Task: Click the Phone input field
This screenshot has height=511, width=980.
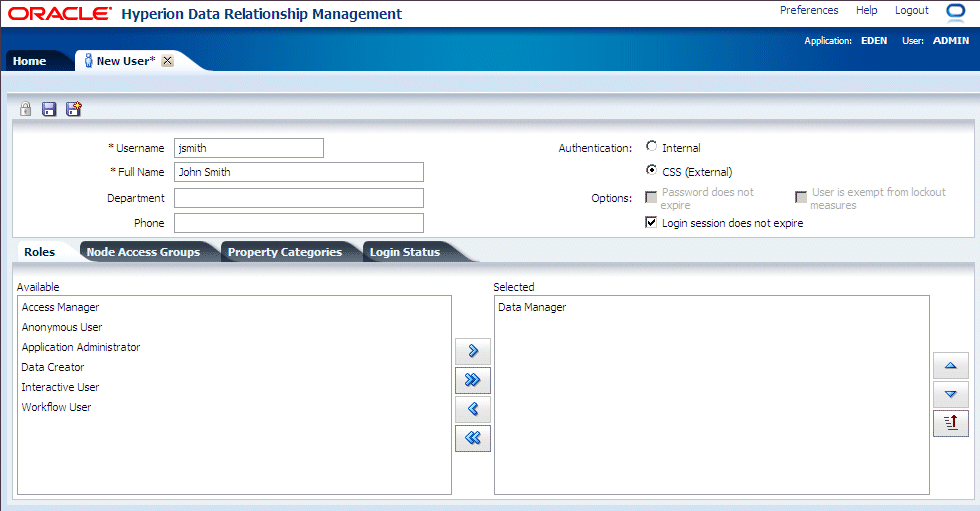Action: (299, 223)
